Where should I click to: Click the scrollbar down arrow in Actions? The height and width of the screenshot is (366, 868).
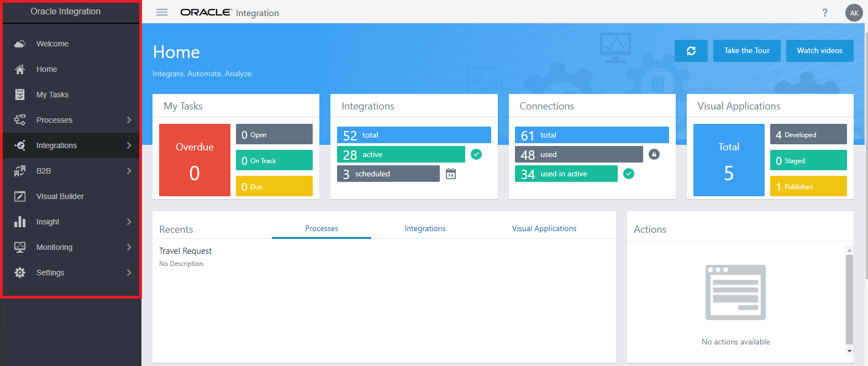coord(849,351)
